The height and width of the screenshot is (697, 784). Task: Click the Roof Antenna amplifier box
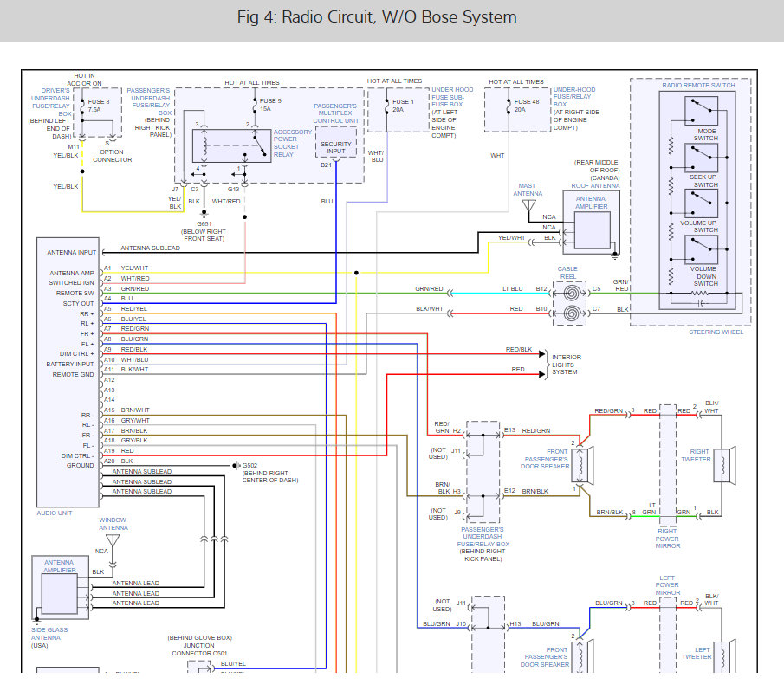tap(592, 229)
